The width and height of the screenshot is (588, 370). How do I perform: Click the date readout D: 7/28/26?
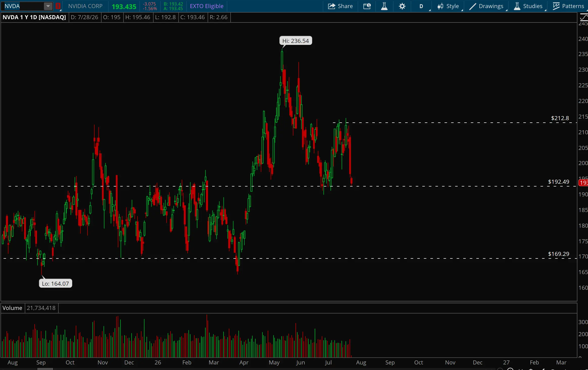pyautogui.click(x=85, y=17)
